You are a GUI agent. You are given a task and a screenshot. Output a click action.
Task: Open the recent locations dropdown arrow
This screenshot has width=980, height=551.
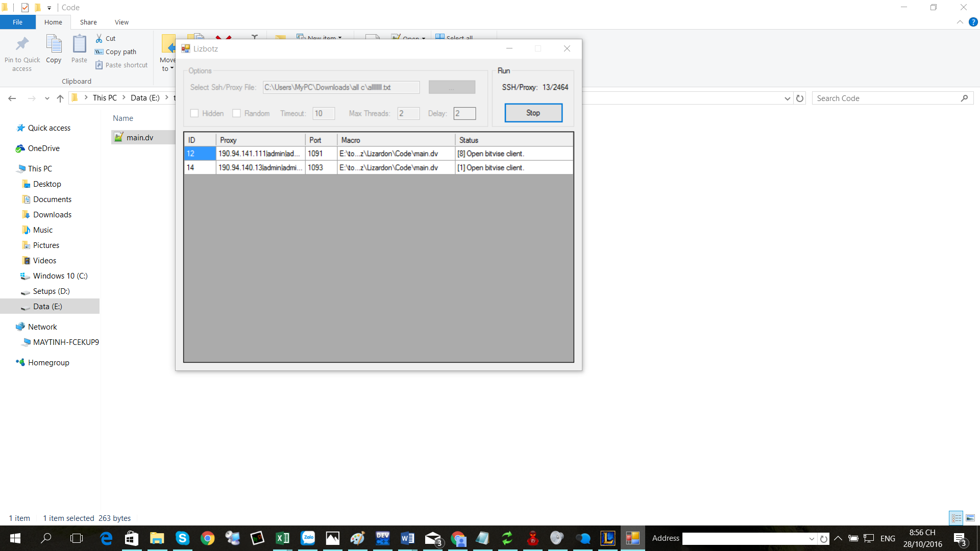point(47,98)
